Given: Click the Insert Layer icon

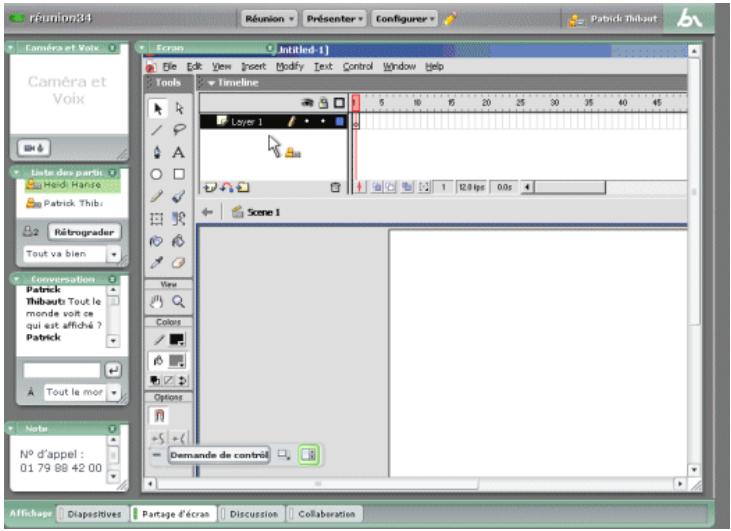Looking at the screenshot, I should 210,187.
